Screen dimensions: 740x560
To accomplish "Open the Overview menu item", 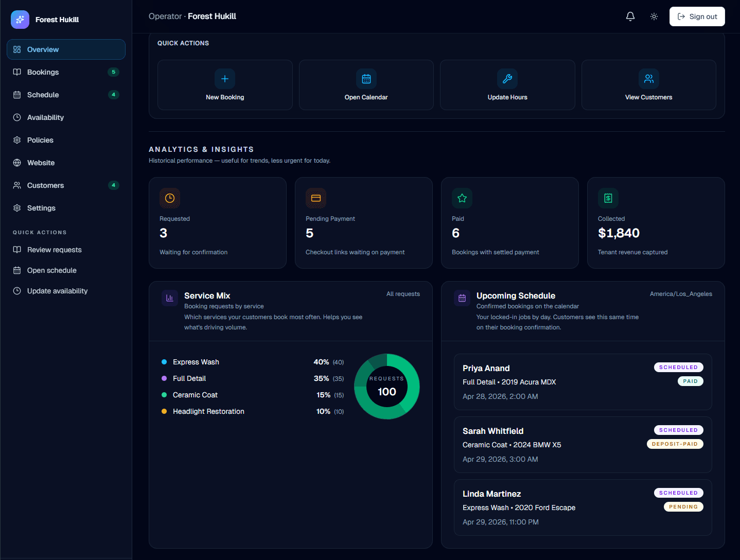I will [x=66, y=49].
